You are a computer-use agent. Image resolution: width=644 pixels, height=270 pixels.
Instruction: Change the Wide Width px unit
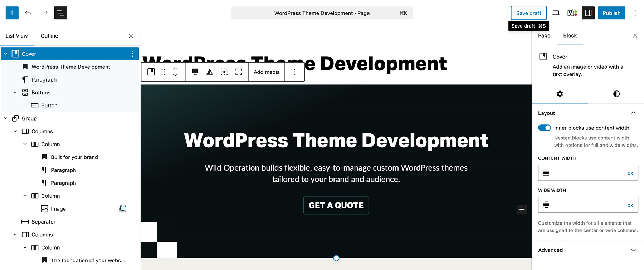[630, 205]
